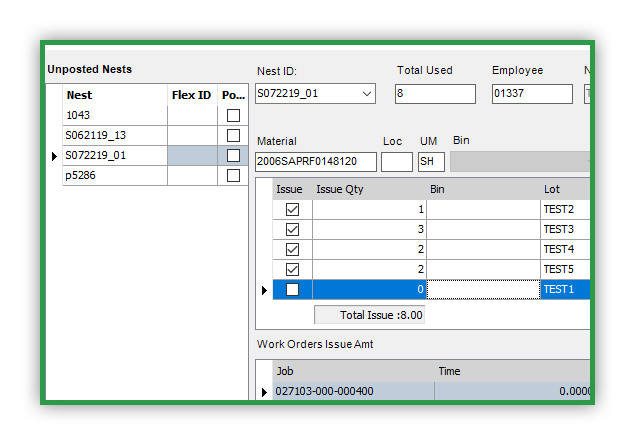Screen dimensions: 635x445
Task: Click the UM field showing SH
Action: pos(431,162)
